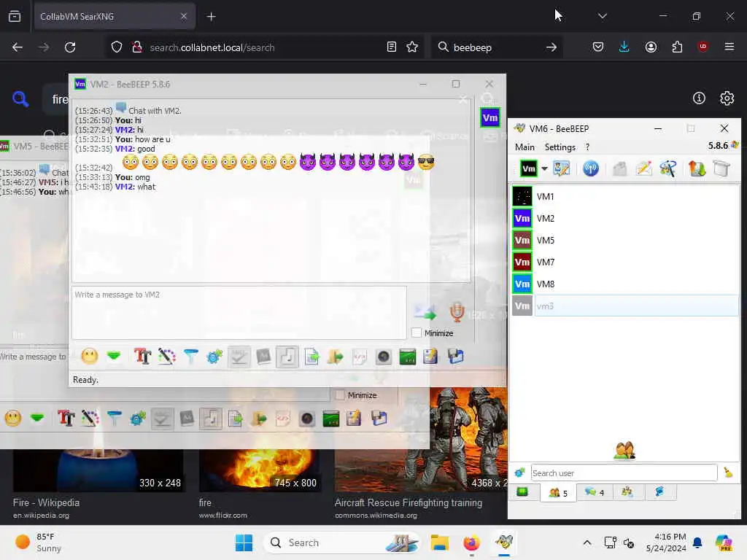747x560 pixels.
Task: Reload the Firefox page
Action: 70,47
